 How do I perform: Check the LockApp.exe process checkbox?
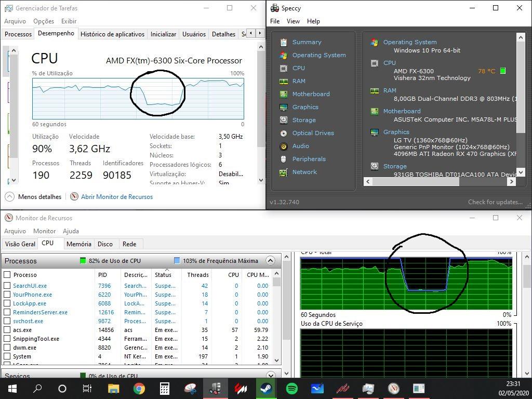pos(7,303)
